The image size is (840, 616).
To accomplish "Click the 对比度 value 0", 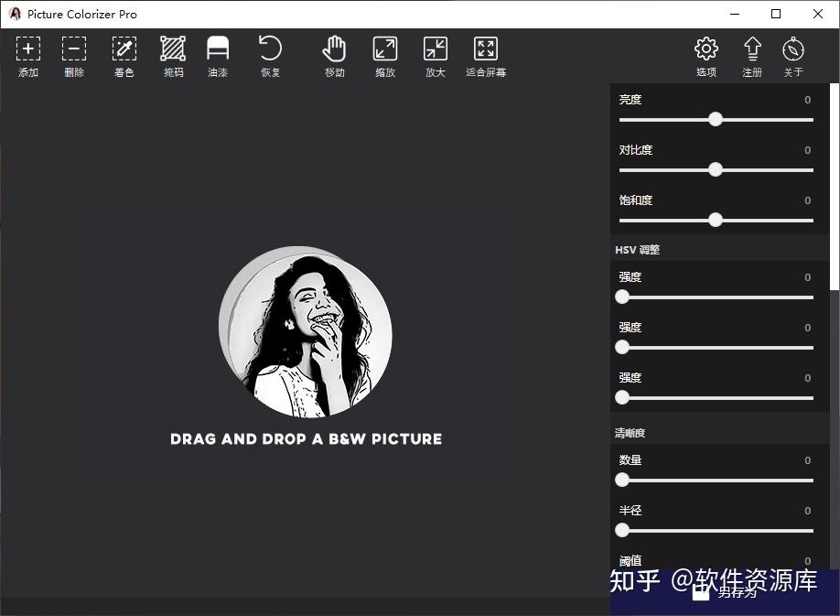I will click(807, 150).
